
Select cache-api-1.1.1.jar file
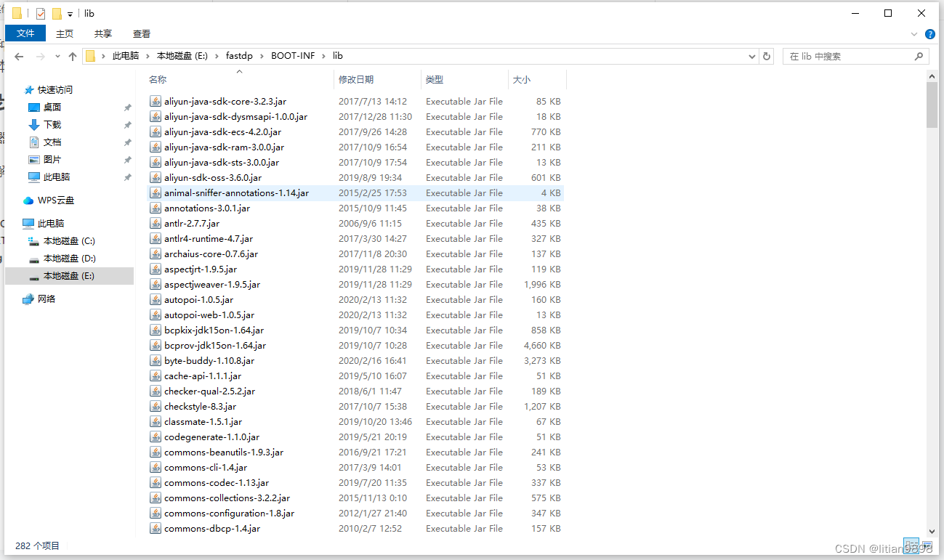pos(355,376)
